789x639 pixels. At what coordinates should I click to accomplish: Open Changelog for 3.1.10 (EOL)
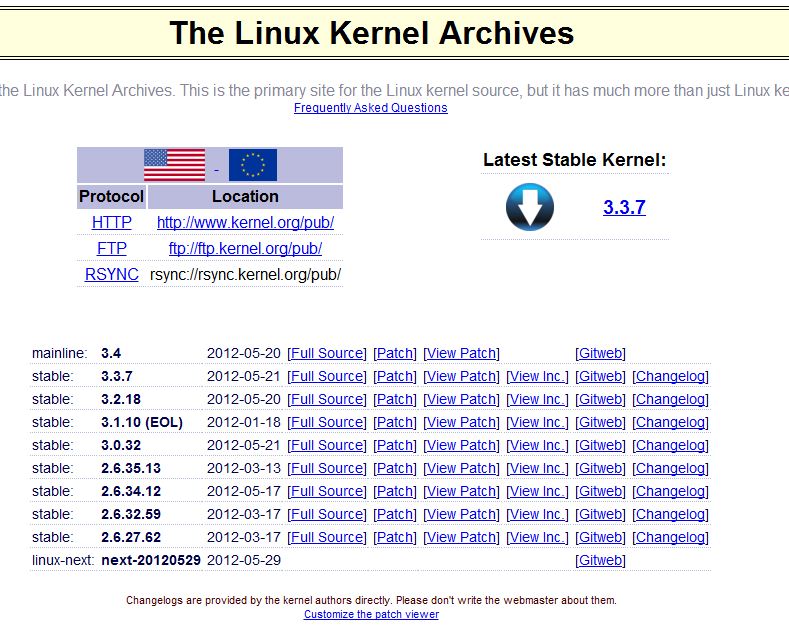tap(670, 422)
